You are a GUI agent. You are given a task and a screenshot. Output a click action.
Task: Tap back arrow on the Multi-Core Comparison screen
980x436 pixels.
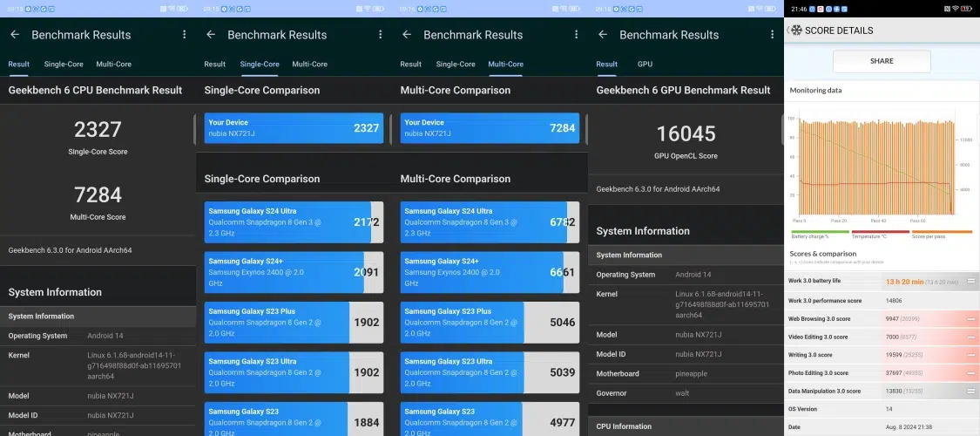[x=407, y=34]
